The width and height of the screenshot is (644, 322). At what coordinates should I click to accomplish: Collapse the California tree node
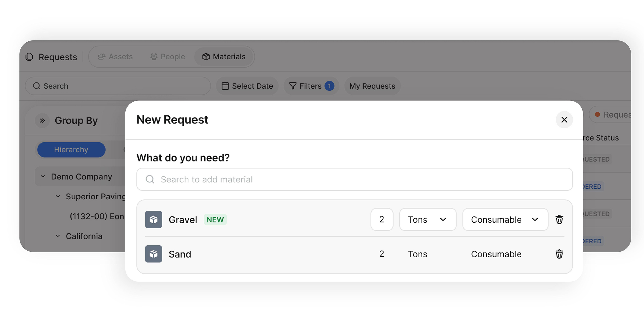(58, 236)
